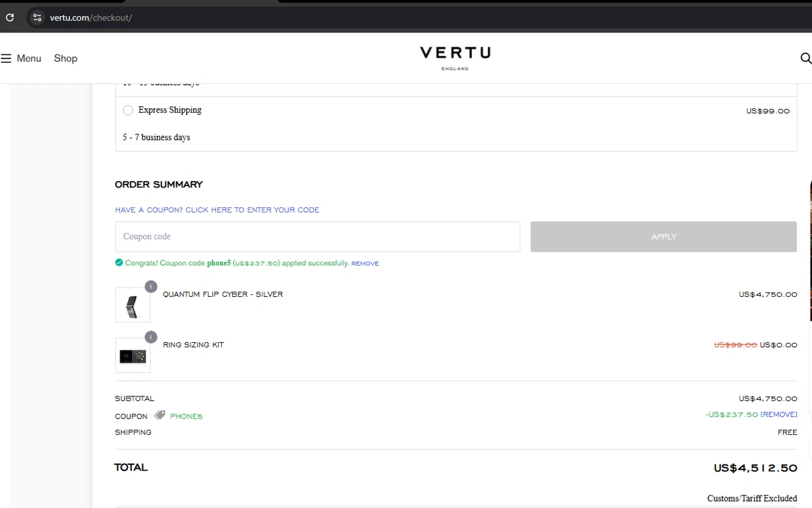Click the TOTAL label
The image size is (812, 508).
tap(130, 467)
